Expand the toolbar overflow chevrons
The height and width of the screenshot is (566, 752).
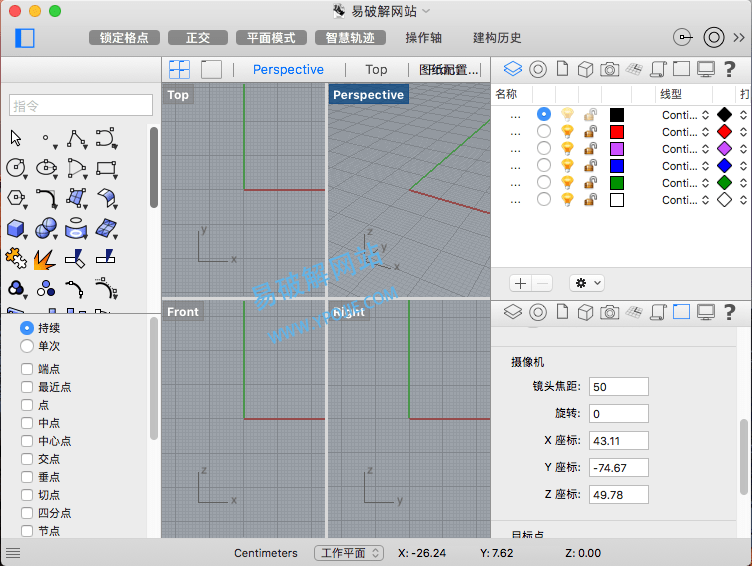click(739, 37)
